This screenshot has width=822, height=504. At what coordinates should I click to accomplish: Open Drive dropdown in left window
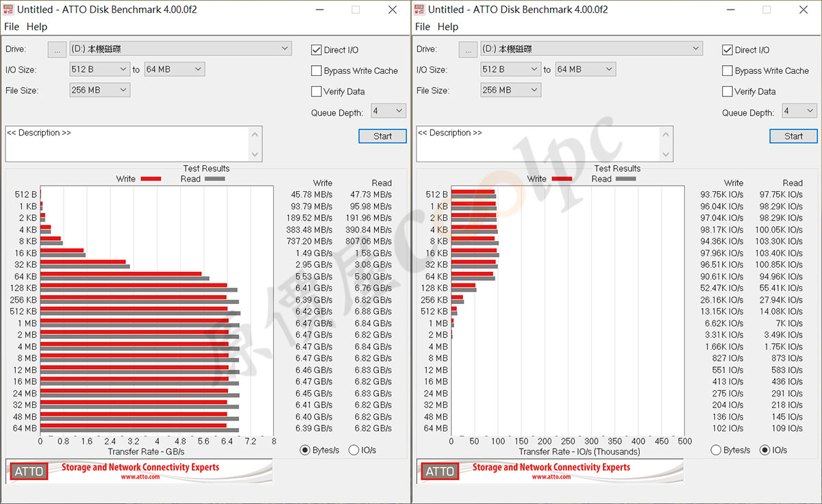point(181,49)
